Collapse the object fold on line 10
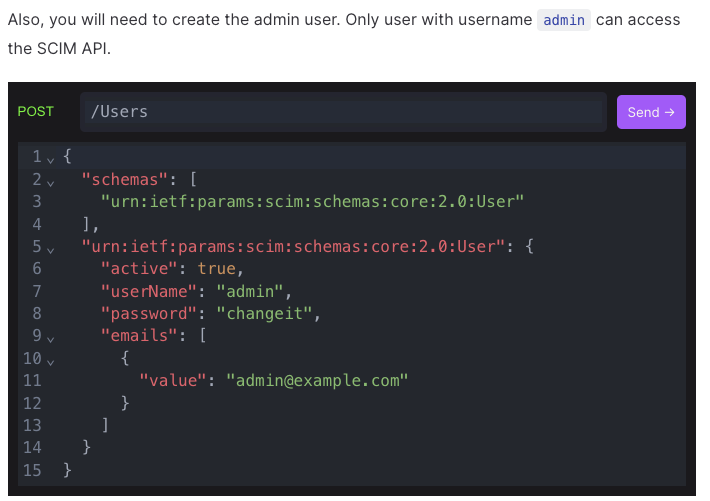This screenshot has height=501, width=710. [x=51, y=361]
